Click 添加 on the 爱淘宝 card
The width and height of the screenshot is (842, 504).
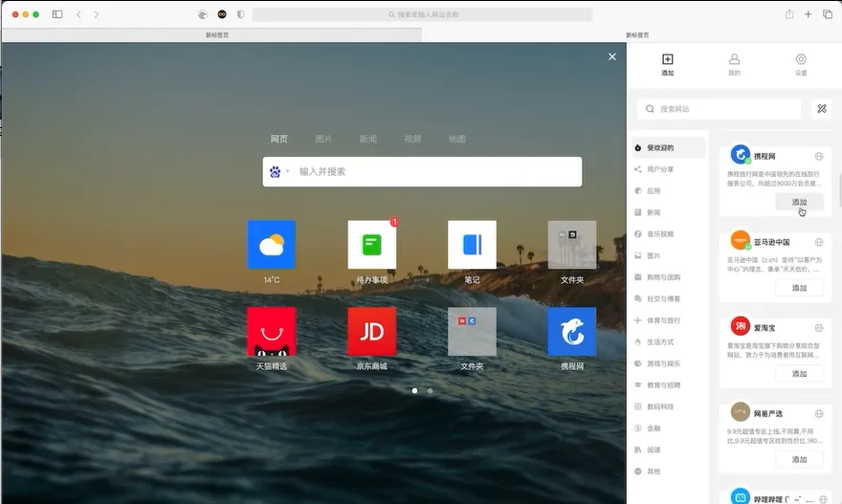tap(799, 374)
